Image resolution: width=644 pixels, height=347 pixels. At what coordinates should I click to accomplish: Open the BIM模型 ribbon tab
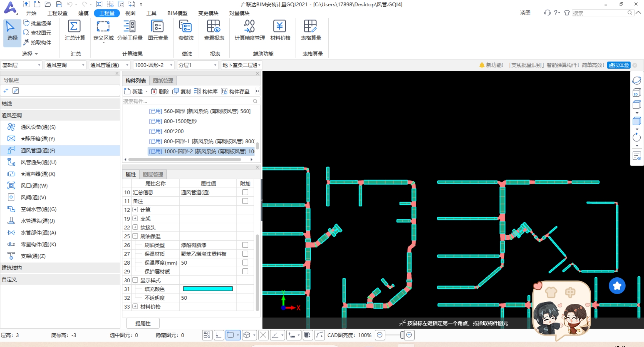177,13
